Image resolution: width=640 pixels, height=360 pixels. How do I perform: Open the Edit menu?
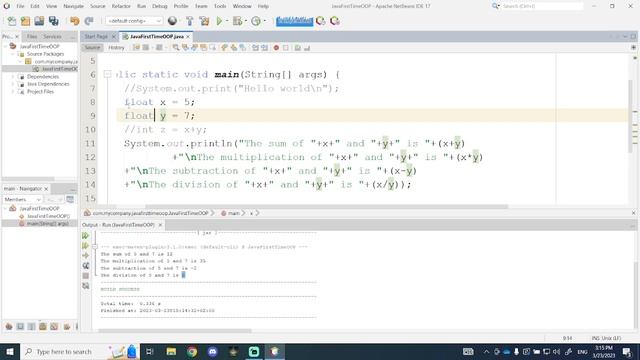[35, 6]
